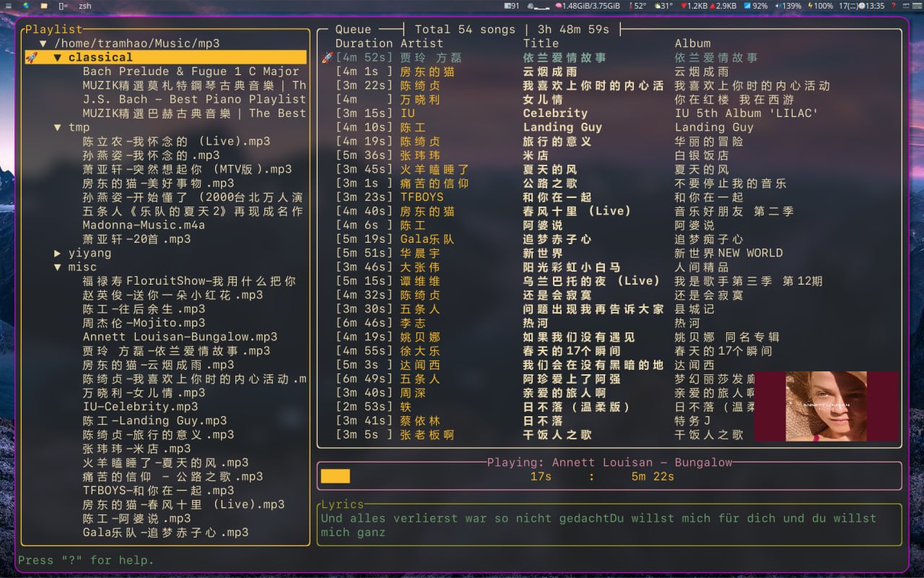This screenshot has width=924, height=578.
Task: Click the battery lightning icon showing 100%
Action: (x=811, y=6)
